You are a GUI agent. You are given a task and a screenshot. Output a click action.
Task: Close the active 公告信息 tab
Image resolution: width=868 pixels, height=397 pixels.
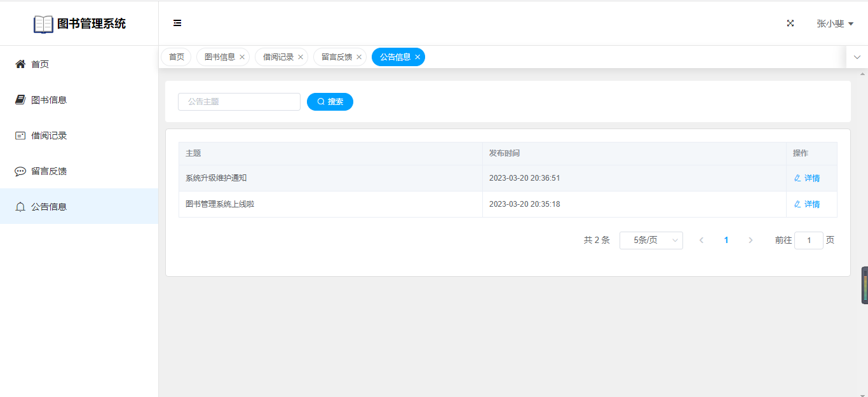pyautogui.click(x=417, y=57)
